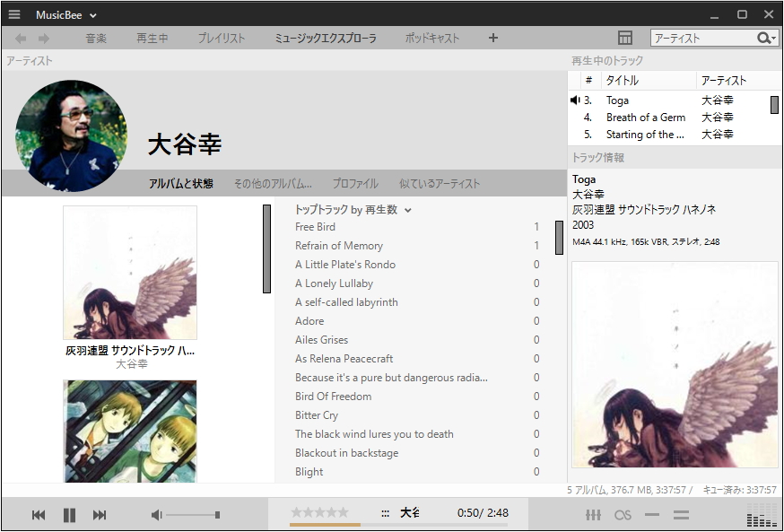Select track Free Bird
The width and height of the screenshot is (784, 532).
pos(417,227)
